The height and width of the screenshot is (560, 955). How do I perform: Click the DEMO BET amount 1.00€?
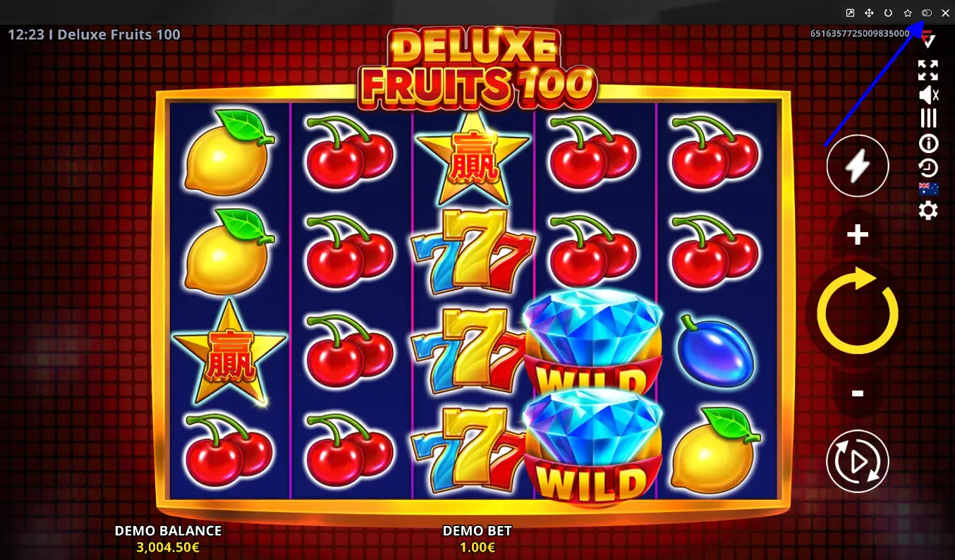pos(477,547)
